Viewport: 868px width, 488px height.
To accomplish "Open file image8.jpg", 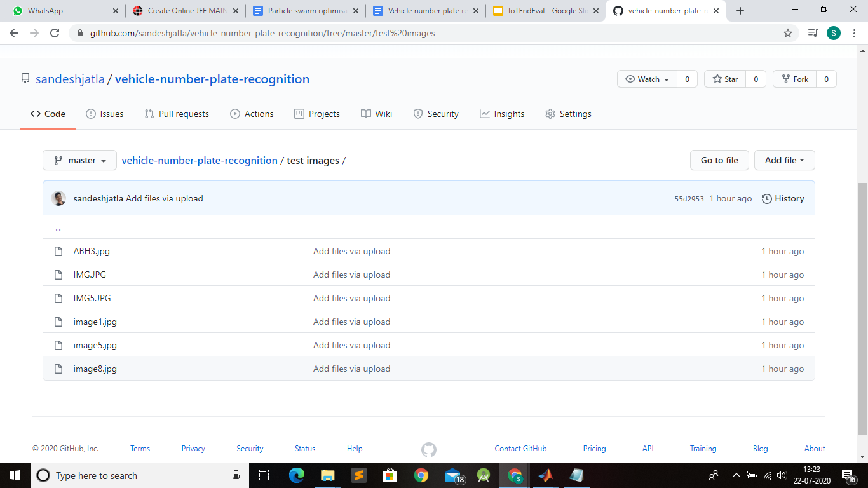I will point(95,369).
